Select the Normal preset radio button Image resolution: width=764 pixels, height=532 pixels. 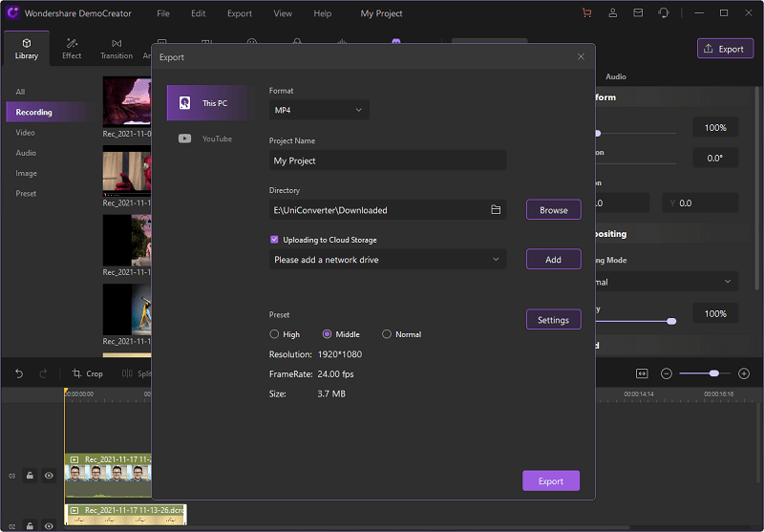coord(387,334)
